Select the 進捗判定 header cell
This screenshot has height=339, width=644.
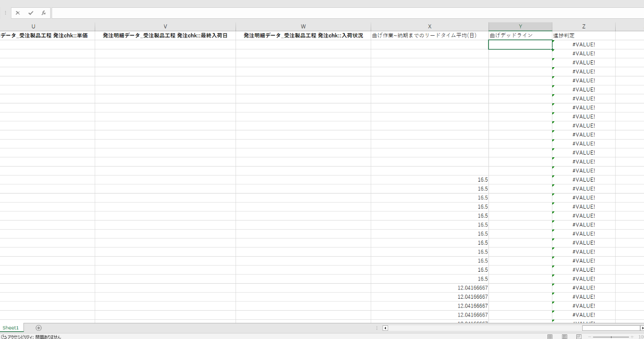584,35
